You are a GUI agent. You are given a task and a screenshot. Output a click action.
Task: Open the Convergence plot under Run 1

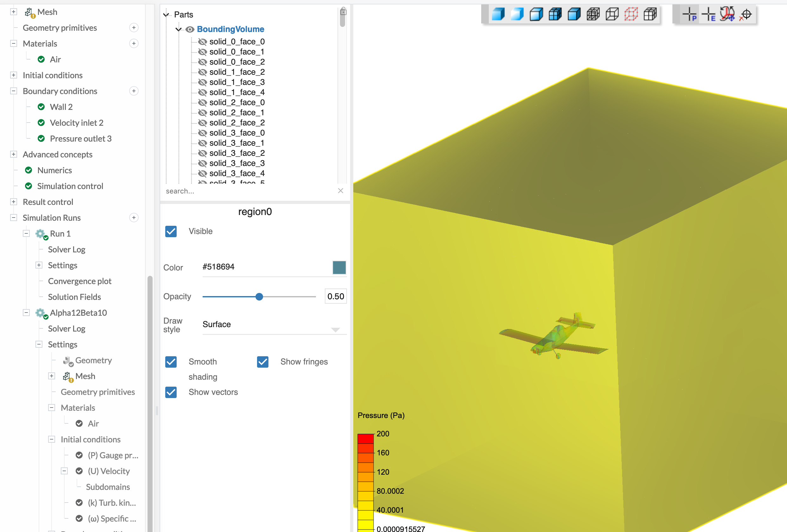click(x=79, y=281)
